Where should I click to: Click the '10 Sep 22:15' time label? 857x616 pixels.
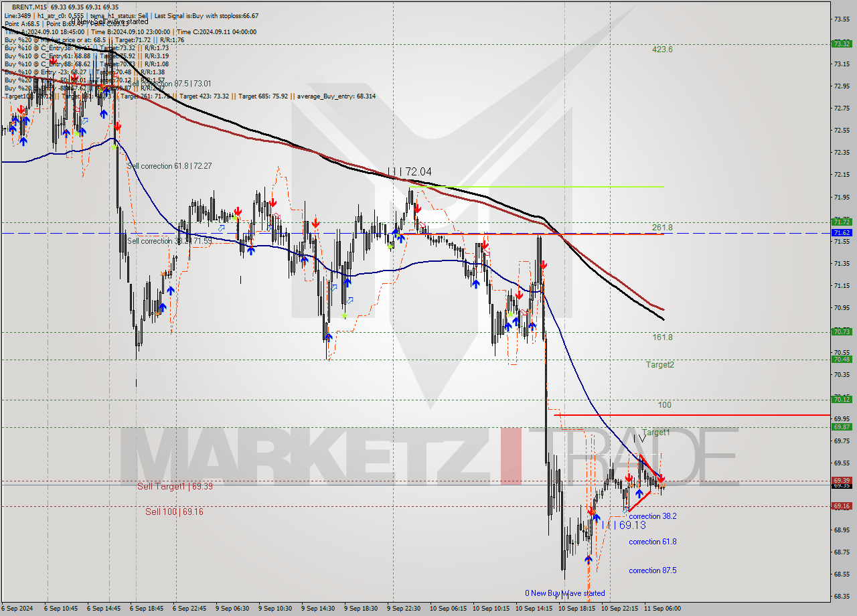pyautogui.click(x=619, y=609)
